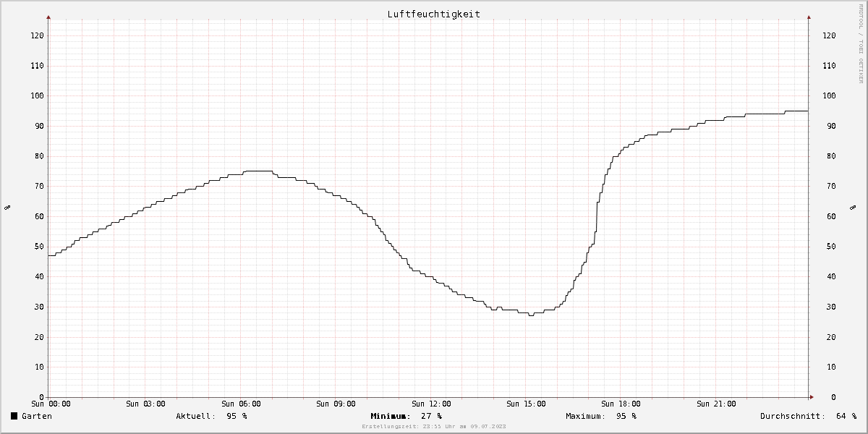Click the 60 label on left y-axis
This screenshot has width=868, height=434.
(39, 216)
